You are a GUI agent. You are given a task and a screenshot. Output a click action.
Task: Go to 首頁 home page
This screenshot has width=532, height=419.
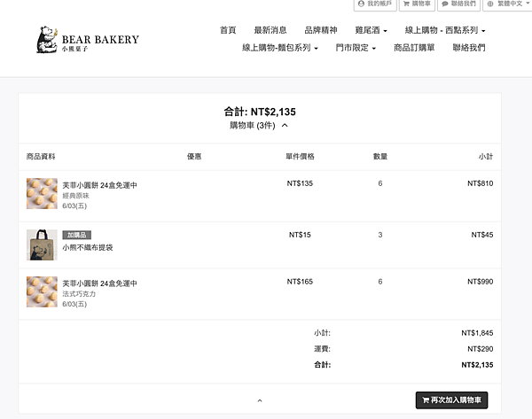(x=228, y=30)
